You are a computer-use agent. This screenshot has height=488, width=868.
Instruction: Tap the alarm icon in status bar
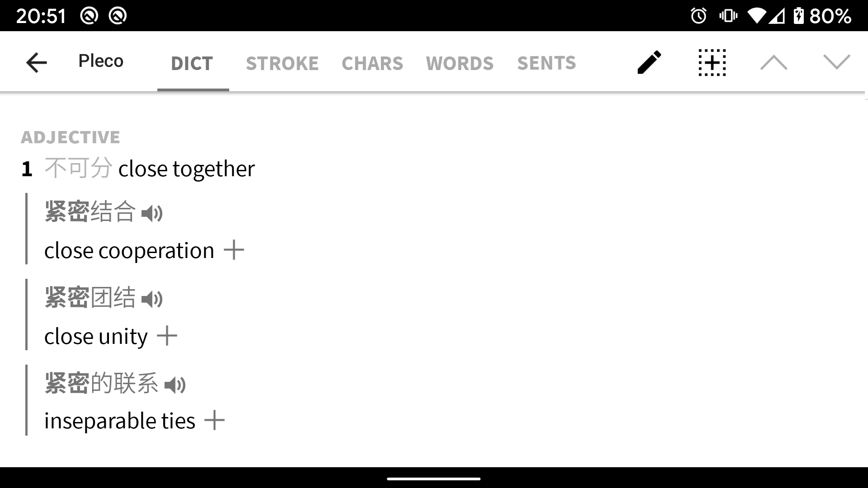[x=698, y=16]
